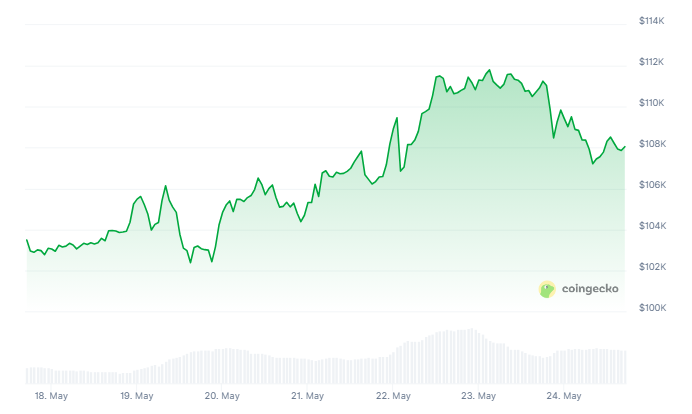Click the 23. May date label
Viewport: 692px width, 414px height.
pyautogui.click(x=479, y=397)
